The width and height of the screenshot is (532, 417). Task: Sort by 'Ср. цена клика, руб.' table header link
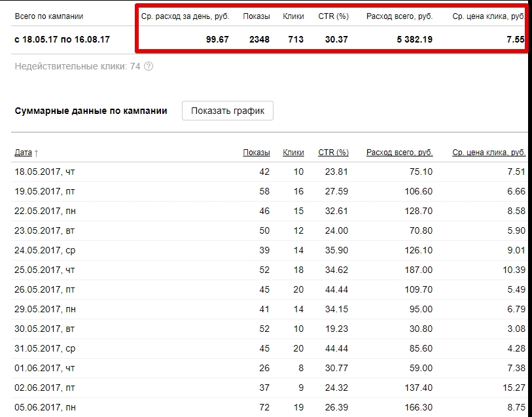pyautogui.click(x=489, y=153)
